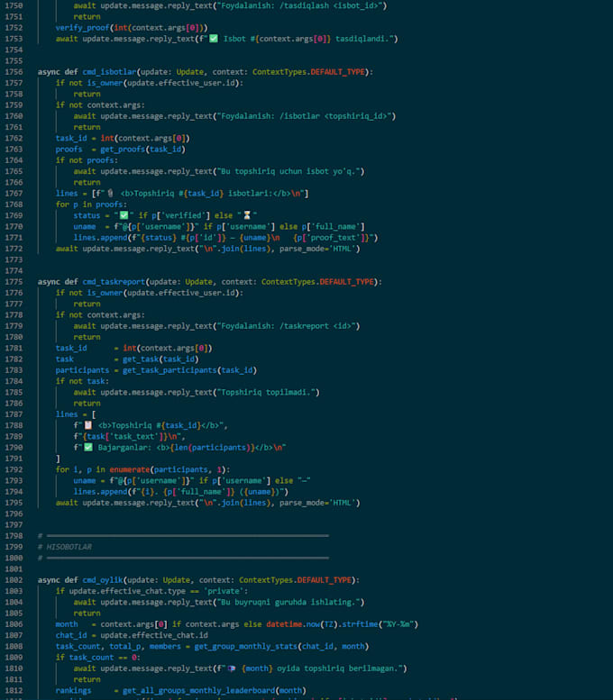Click "if not task:" line

[x=83, y=381]
